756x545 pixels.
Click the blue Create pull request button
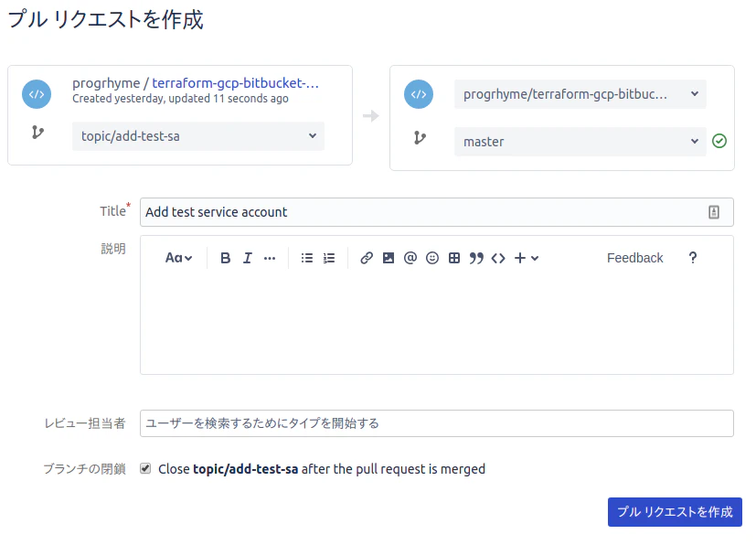(675, 512)
